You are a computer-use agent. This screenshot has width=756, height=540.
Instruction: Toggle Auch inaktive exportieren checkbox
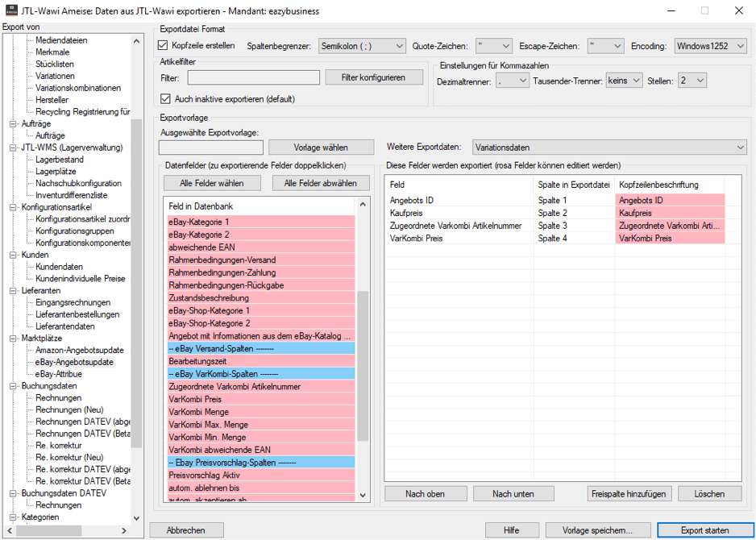tap(165, 99)
